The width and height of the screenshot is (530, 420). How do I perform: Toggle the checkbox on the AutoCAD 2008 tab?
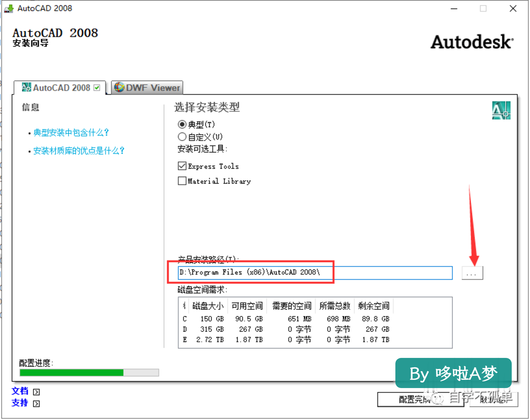point(97,88)
